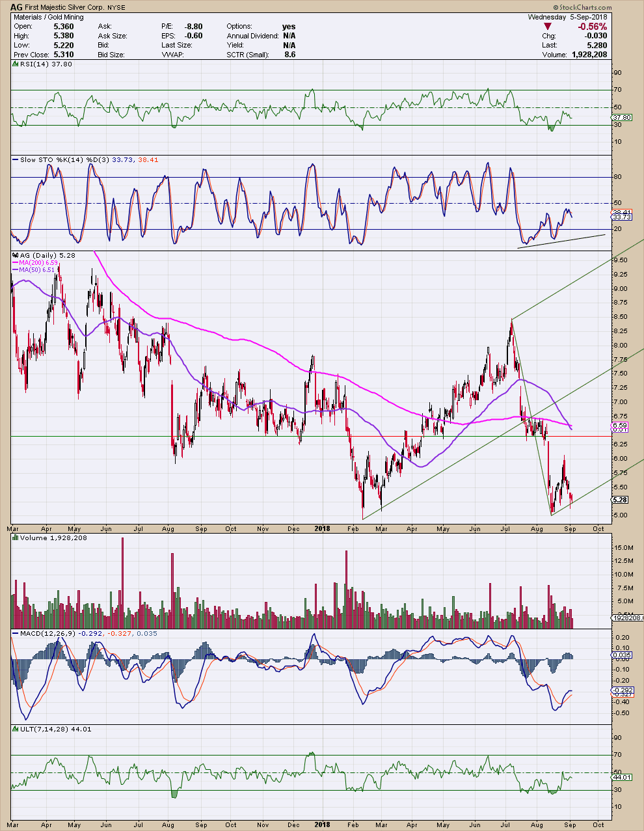
Task: Click the Low 5.220 value
Action: (x=64, y=46)
